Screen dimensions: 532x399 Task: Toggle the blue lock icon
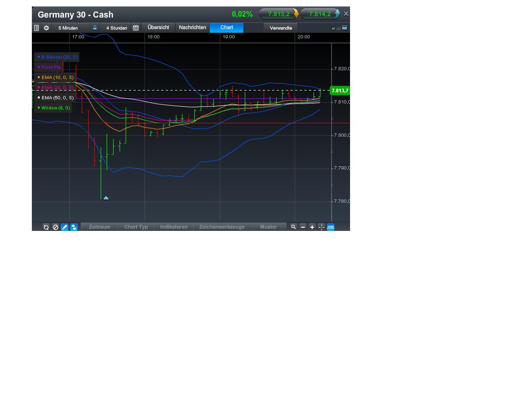[x=95, y=28]
